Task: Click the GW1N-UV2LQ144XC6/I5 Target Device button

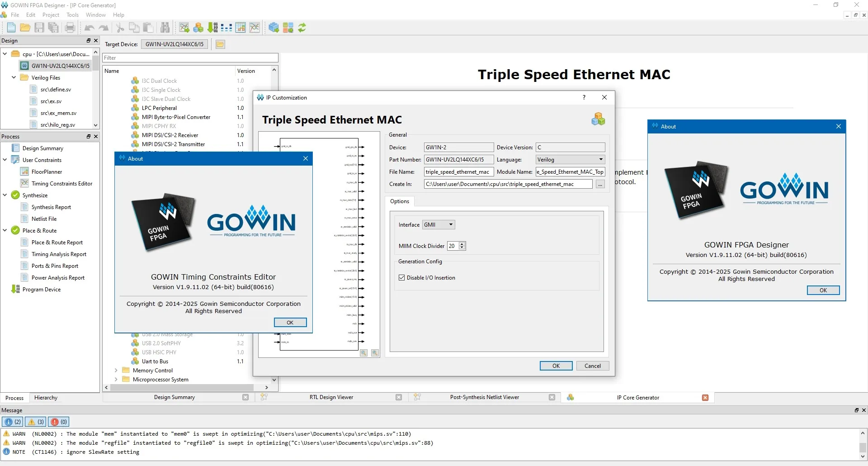Action: 175,44
